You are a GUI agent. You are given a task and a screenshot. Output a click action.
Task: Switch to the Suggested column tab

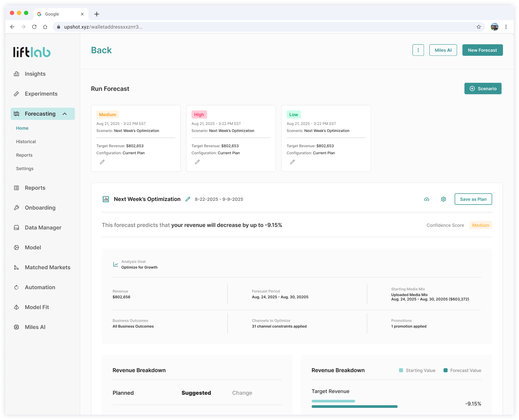(x=196, y=393)
